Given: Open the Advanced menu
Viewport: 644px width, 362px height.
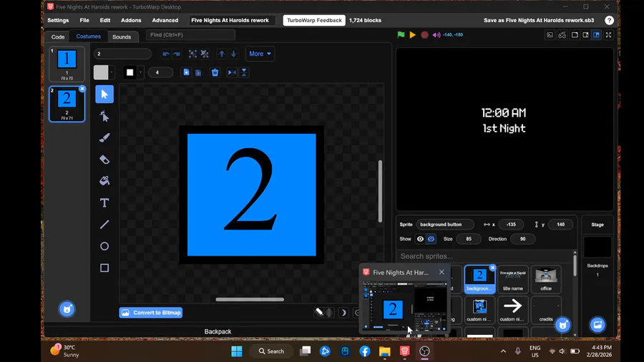Looking at the screenshot, I should pyautogui.click(x=165, y=20).
